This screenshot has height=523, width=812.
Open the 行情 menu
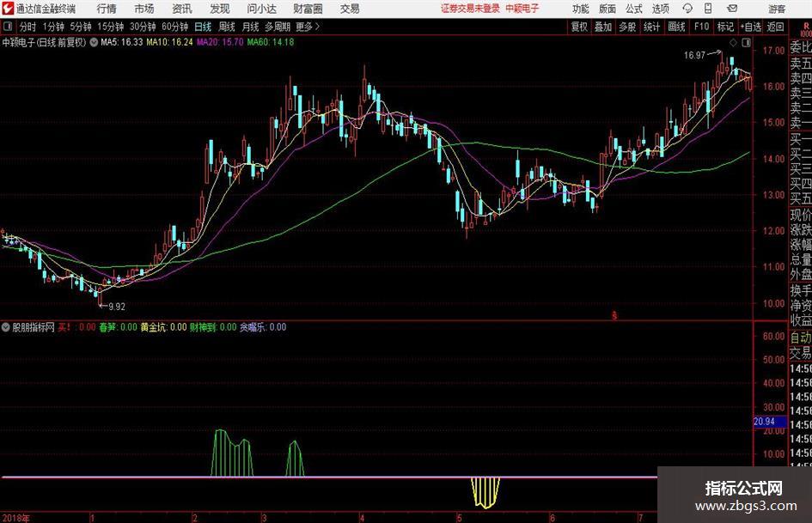[x=107, y=9]
